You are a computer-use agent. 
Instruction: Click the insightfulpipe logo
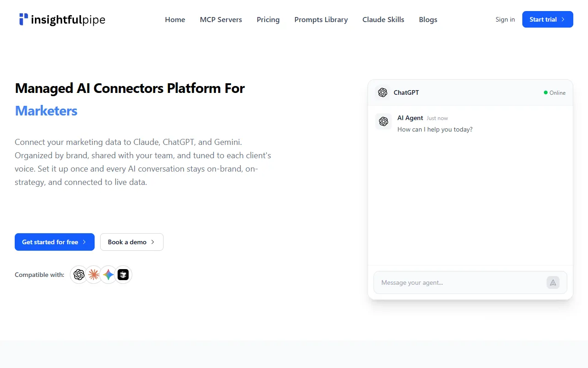click(62, 19)
